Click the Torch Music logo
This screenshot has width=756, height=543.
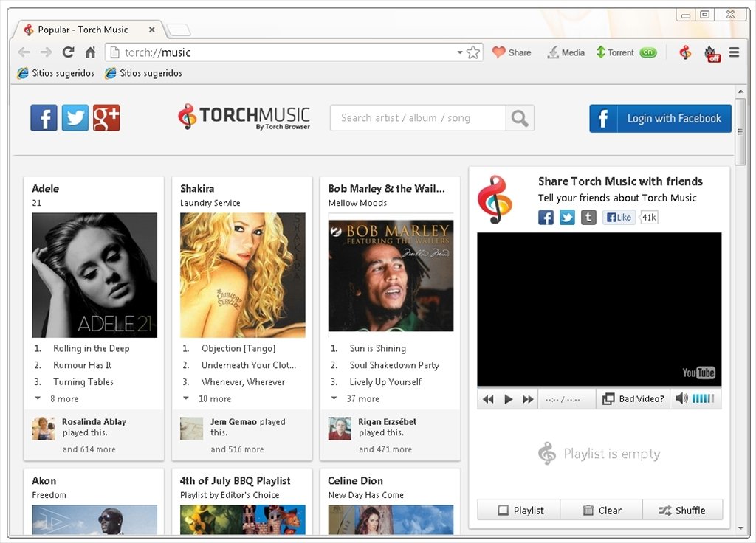pyautogui.click(x=244, y=117)
